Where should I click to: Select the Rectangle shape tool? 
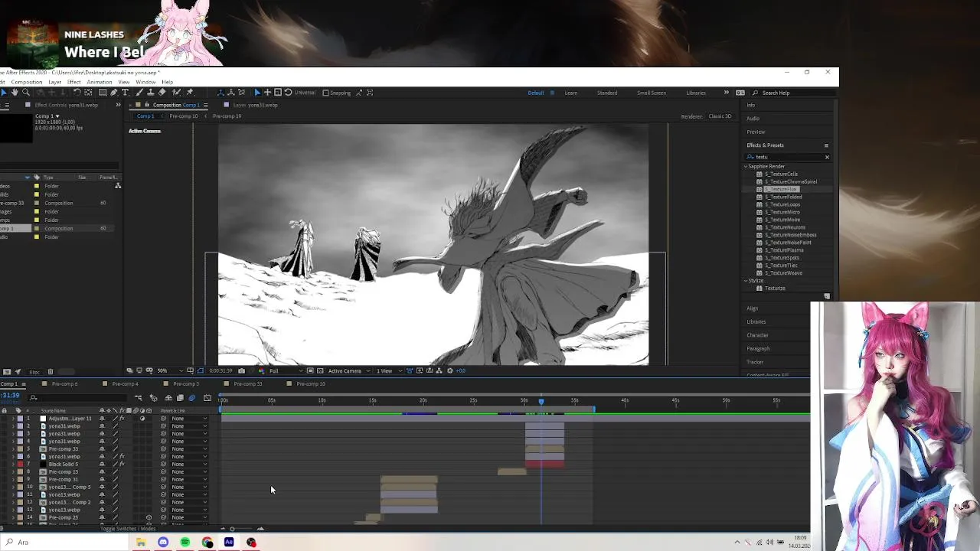[103, 93]
